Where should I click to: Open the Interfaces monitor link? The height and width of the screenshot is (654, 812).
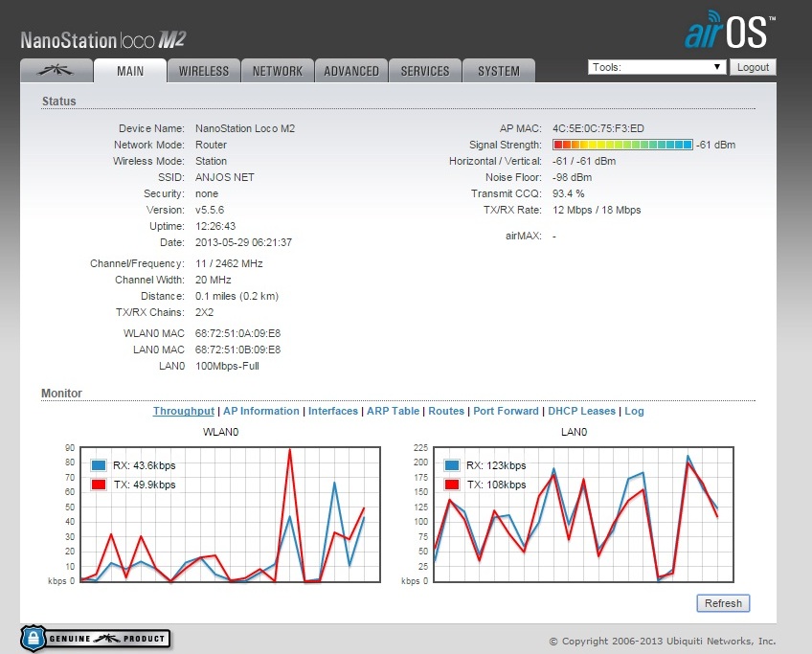[333, 411]
